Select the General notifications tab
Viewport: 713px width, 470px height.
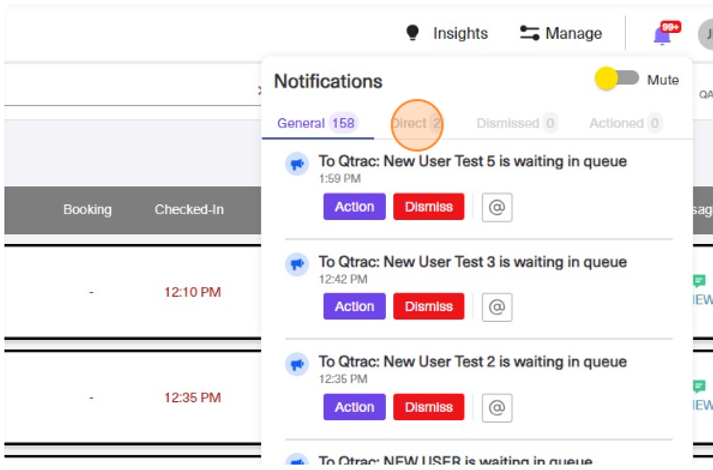pyautogui.click(x=317, y=123)
